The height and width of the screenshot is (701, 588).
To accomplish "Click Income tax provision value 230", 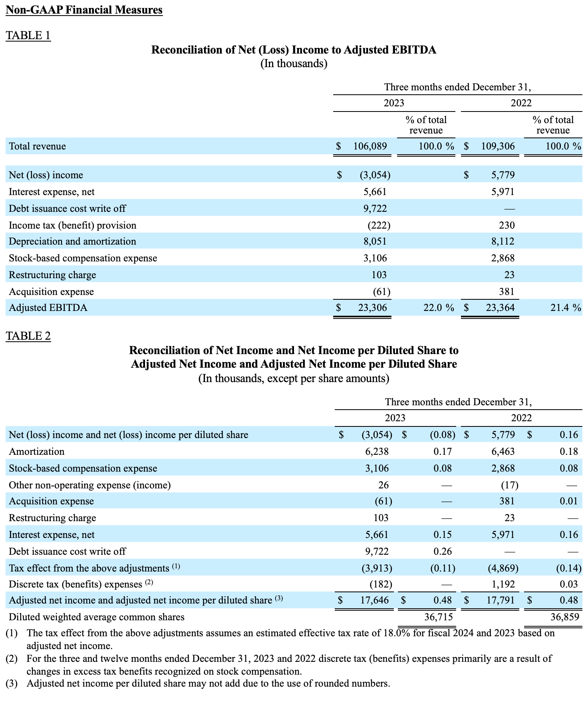I will [x=507, y=225].
